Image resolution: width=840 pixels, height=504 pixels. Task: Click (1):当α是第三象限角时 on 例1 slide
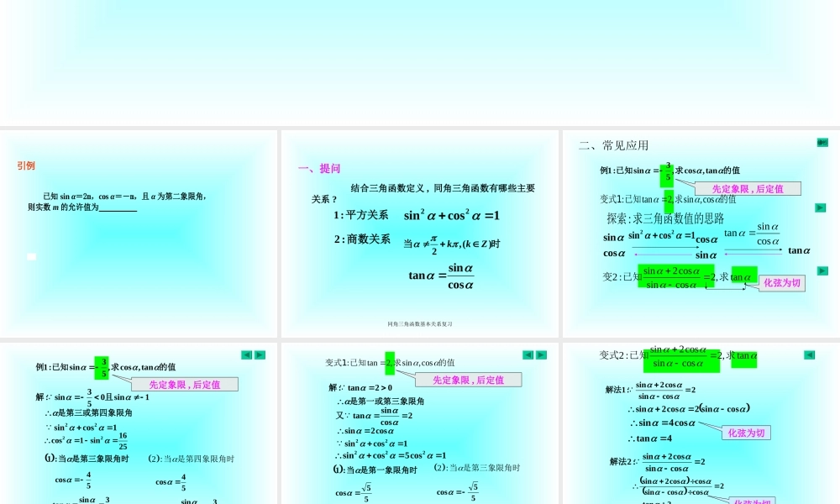pyautogui.click(x=87, y=459)
